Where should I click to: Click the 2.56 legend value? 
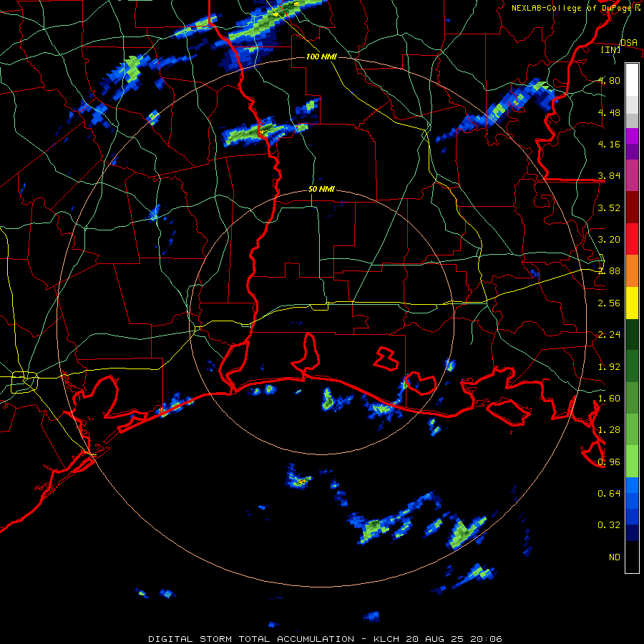tap(609, 303)
